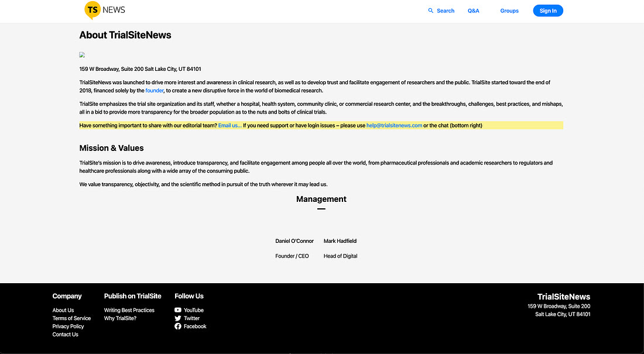644x354 pixels.
Task: Click the 'Mission & Values' heading
Action: pyautogui.click(x=112, y=148)
